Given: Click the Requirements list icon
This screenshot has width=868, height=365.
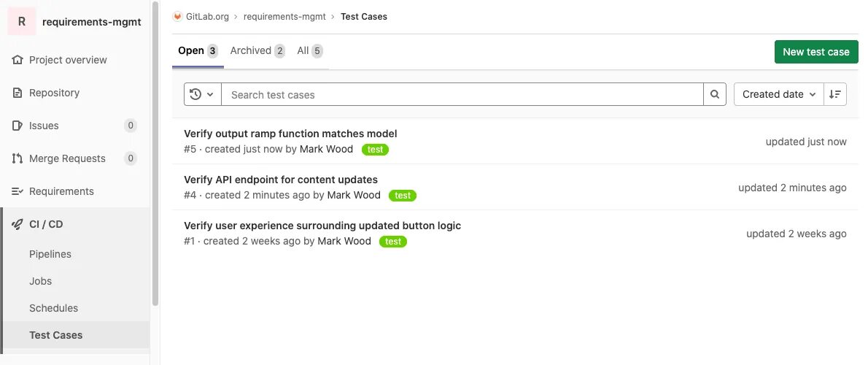Looking at the screenshot, I should (x=18, y=191).
